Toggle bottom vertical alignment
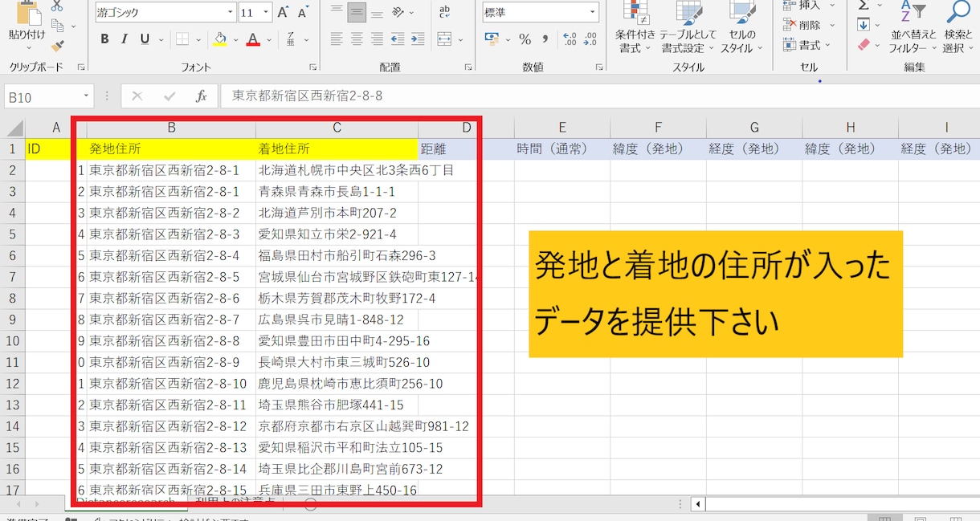 point(377,13)
